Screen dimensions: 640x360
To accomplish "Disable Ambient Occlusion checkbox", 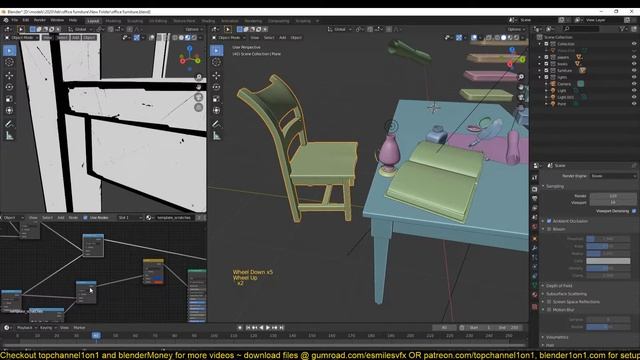I will [x=549, y=221].
